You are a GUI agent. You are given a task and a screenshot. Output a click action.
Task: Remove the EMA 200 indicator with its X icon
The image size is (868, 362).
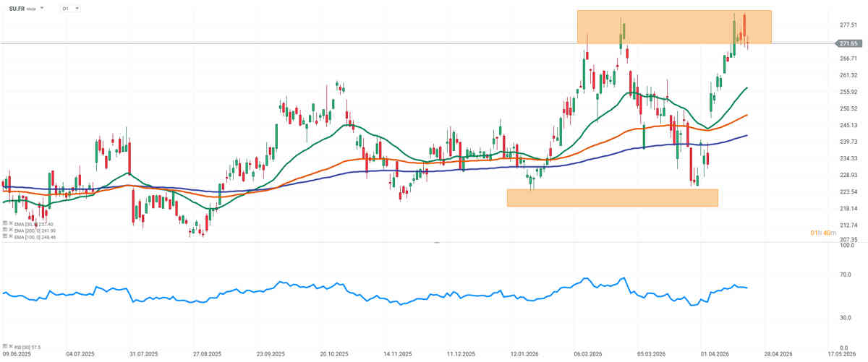click(10, 230)
